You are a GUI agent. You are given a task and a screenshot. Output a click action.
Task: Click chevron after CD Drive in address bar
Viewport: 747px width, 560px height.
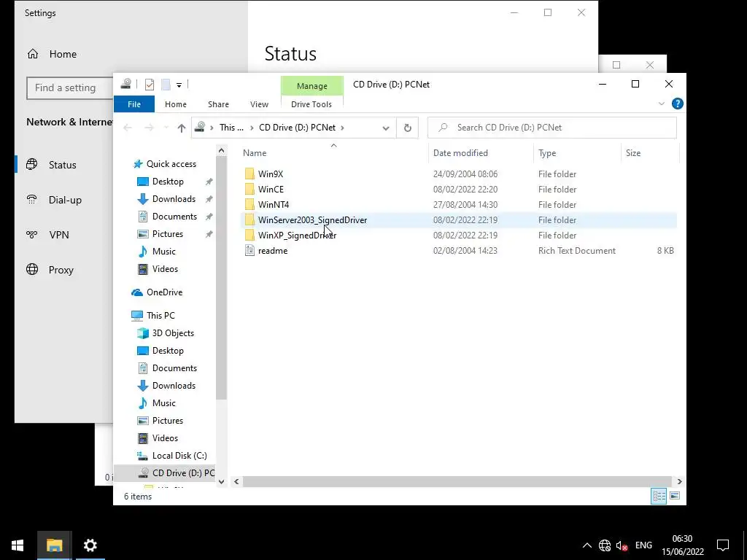click(343, 128)
